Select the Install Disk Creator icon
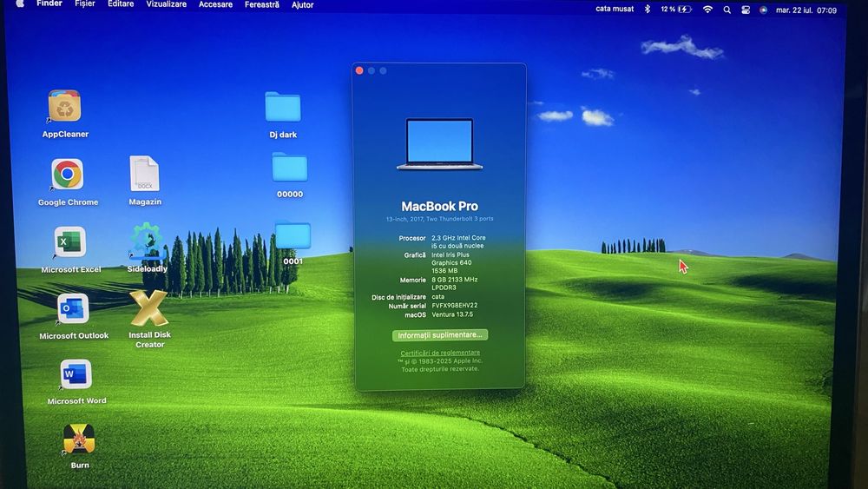Viewport: 868px width, 489px height. [149, 308]
